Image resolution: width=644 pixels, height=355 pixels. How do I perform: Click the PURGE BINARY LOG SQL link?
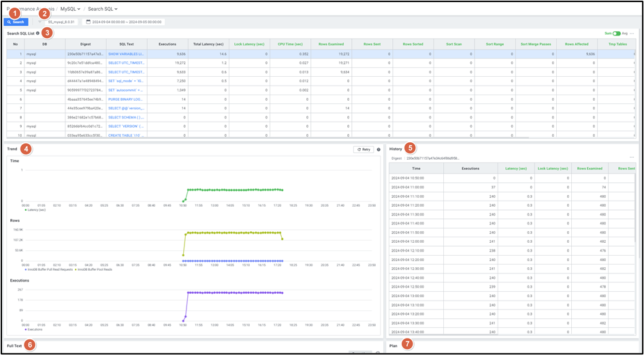coord(126,99)
